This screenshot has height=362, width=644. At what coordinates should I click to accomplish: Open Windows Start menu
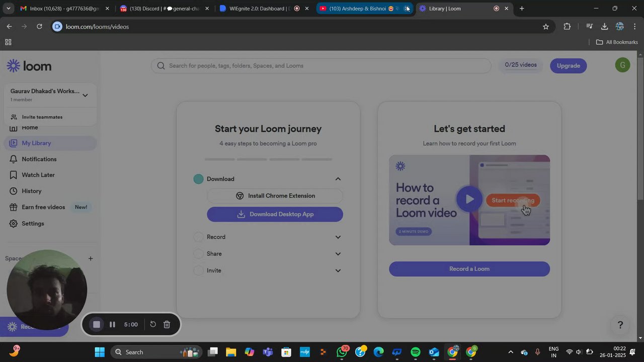click(x=100, y=352)
